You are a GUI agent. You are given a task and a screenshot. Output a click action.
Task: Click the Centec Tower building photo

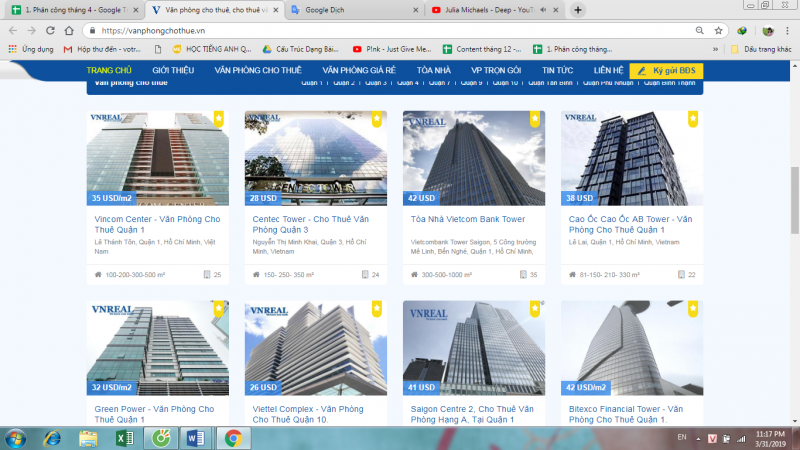point(316,158)
